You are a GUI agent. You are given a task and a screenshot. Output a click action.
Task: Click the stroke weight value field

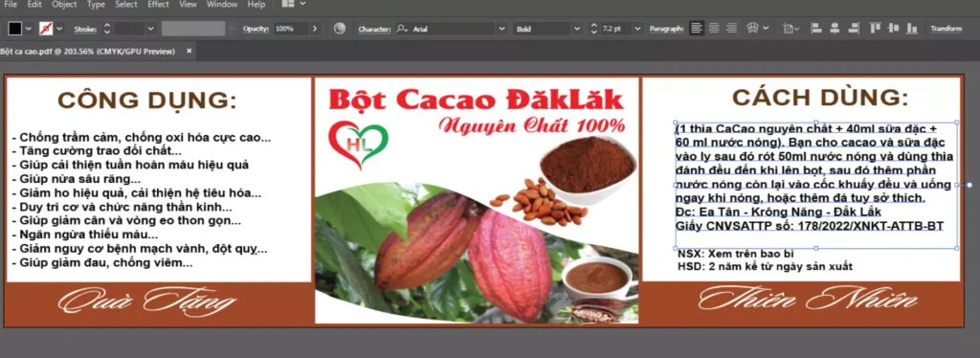click(129, 29)
